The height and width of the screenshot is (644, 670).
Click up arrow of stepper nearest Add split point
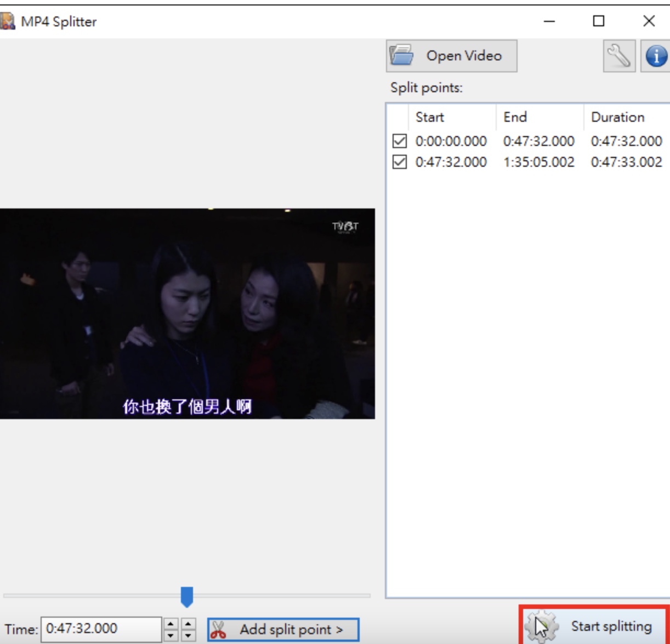pos(189,623)
